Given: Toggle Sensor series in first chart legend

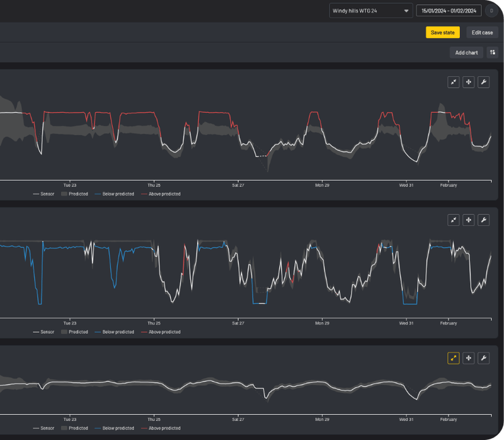Looking at the screenshot, I should 44,194.
